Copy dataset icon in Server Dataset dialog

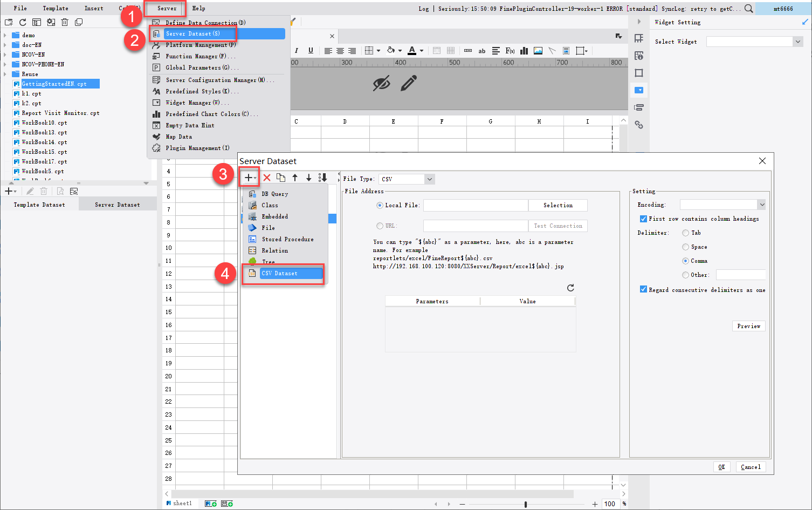click(x=281, y=177)
